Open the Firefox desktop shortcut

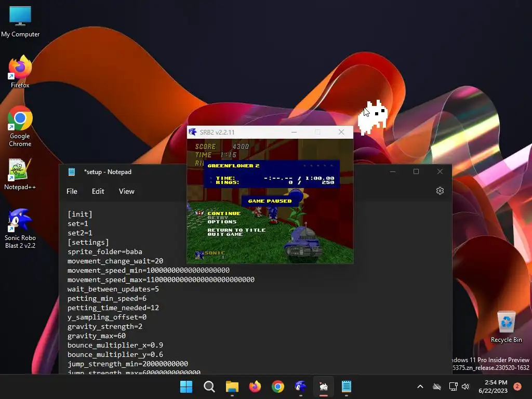[20, 72]
